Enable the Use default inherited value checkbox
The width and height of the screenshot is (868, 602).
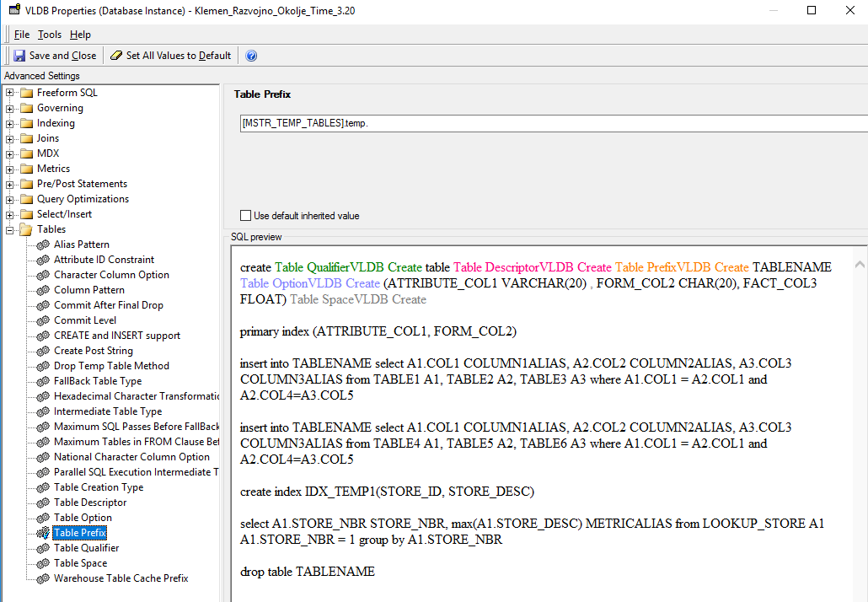(x=245, y=215)
